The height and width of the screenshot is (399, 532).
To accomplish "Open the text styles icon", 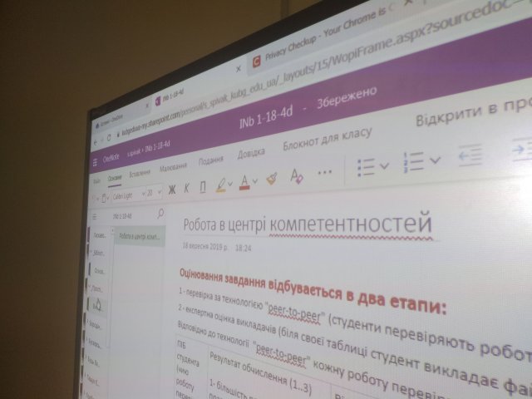I will [x=296, y=175].
